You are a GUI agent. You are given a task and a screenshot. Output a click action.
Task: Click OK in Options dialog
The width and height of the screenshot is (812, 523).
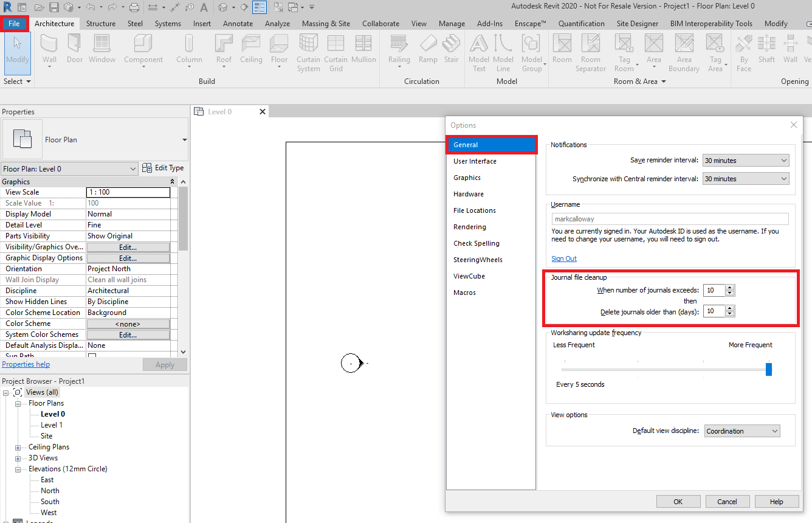(678, 502)
